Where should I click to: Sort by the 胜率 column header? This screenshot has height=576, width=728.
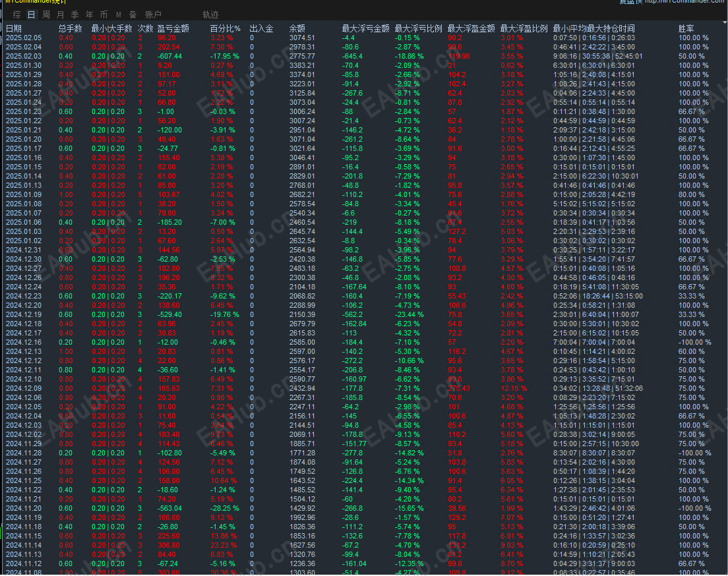pos(686,29)
